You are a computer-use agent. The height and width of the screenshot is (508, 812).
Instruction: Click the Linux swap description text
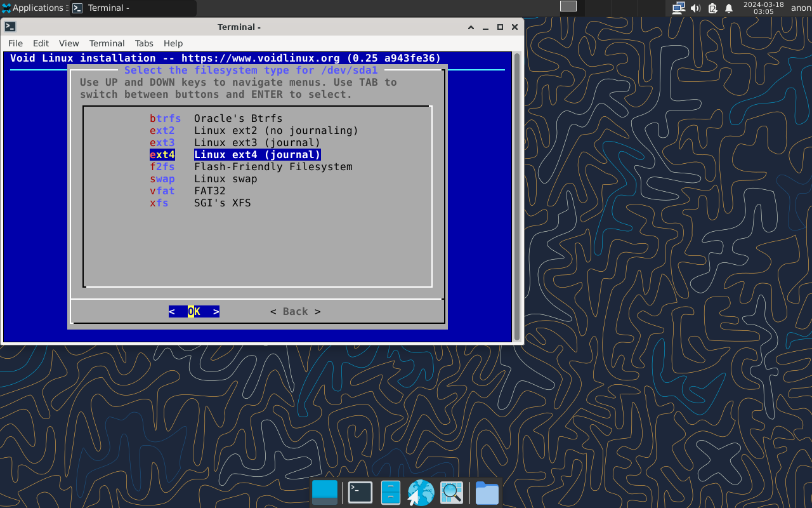226,179
